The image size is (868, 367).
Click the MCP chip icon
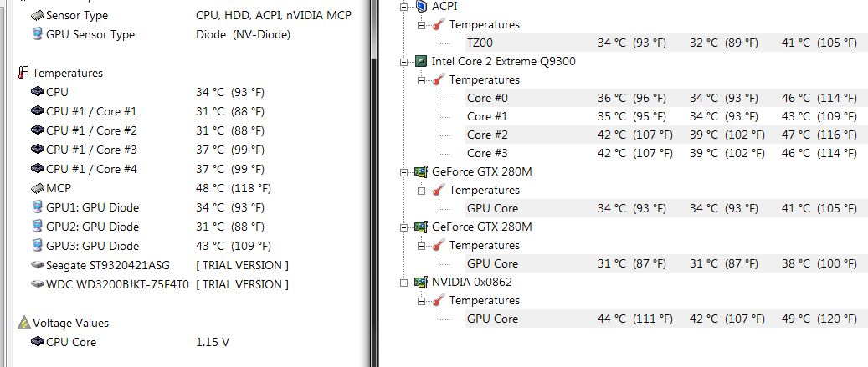[37, 188]
